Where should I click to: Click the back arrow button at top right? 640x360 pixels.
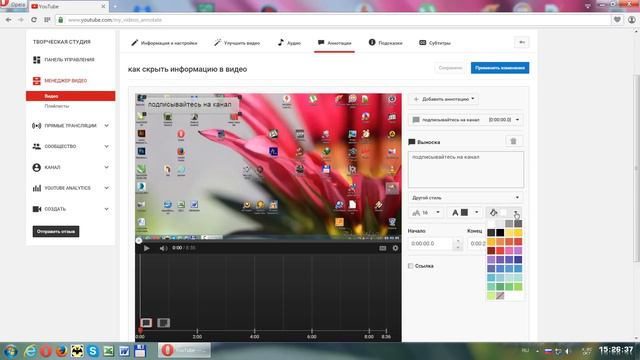point(522,42)
